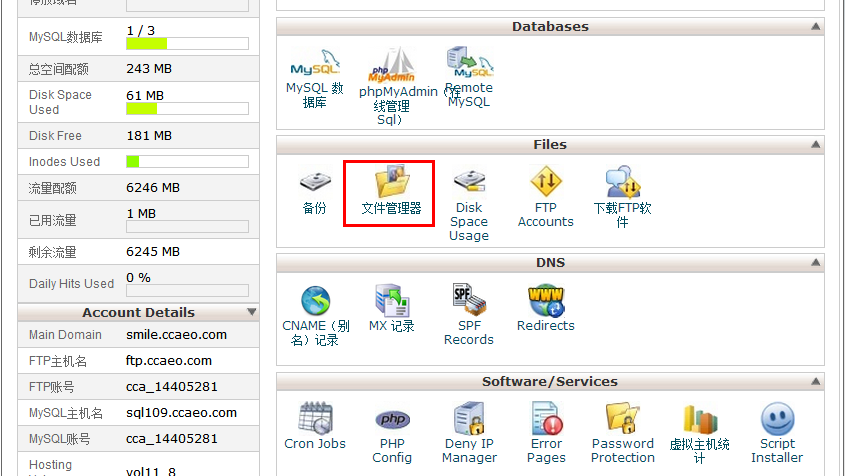Viewport: 845px width, 476px height.
Task: Open the 虚拟主机统计 statistics icon
Action: click(x=699, y=419)
